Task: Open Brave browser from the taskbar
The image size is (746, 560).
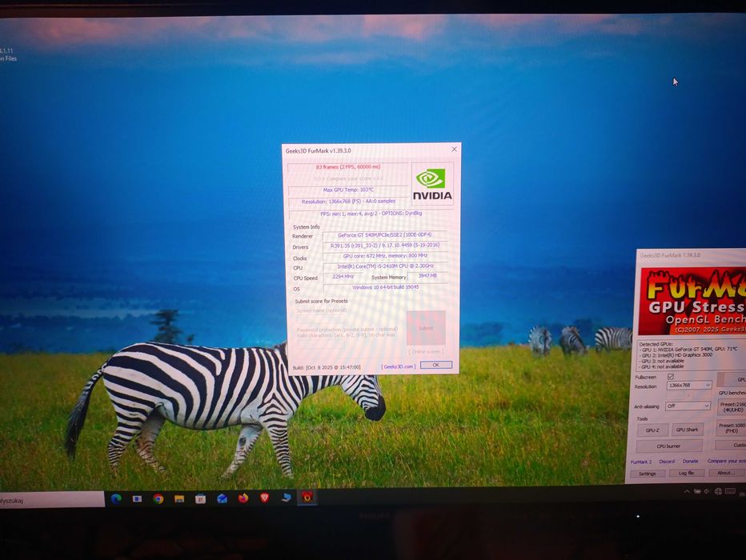Action: (264, 498)
